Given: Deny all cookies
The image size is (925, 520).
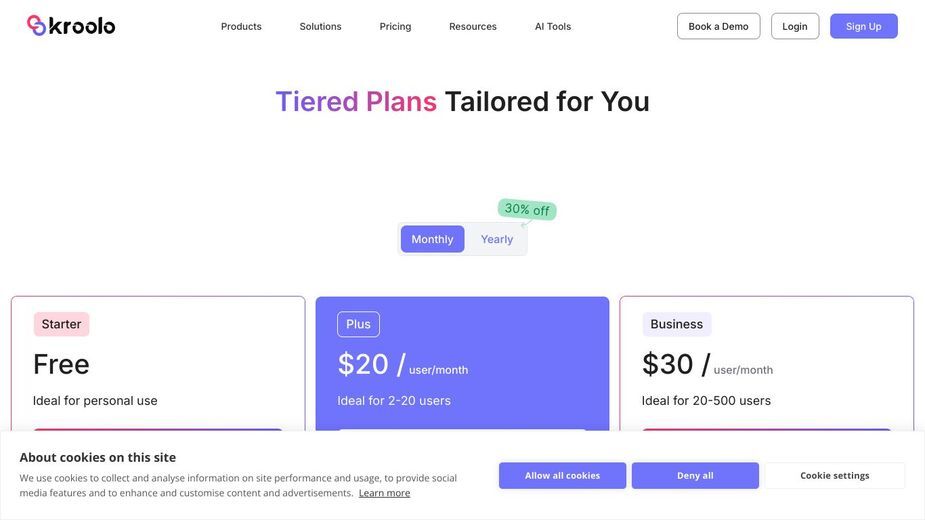Looking at the screenshot, I should click(695, 475).
